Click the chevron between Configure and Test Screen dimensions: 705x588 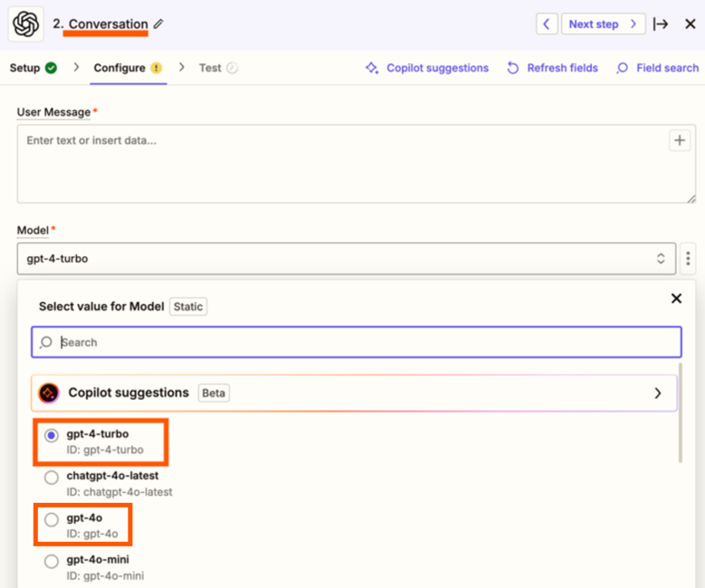click(x=181, y=67)
